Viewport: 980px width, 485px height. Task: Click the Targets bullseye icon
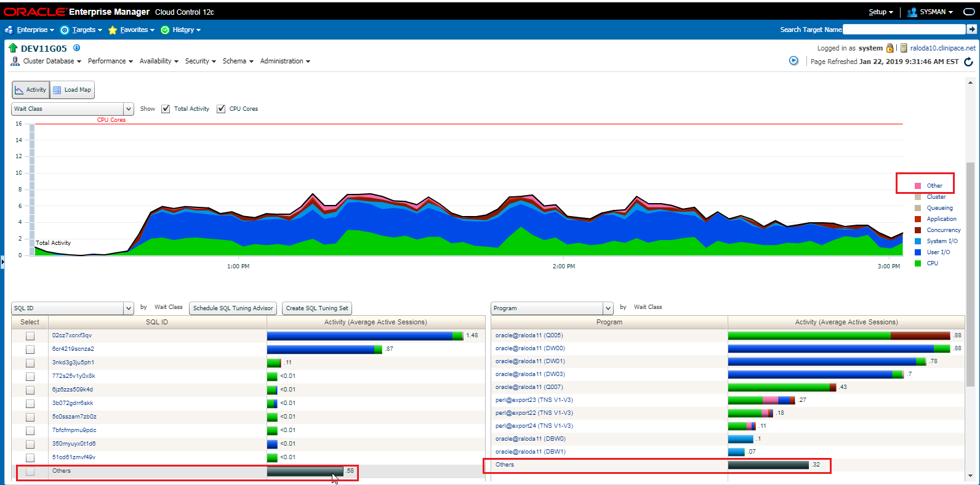coord(65,30)
